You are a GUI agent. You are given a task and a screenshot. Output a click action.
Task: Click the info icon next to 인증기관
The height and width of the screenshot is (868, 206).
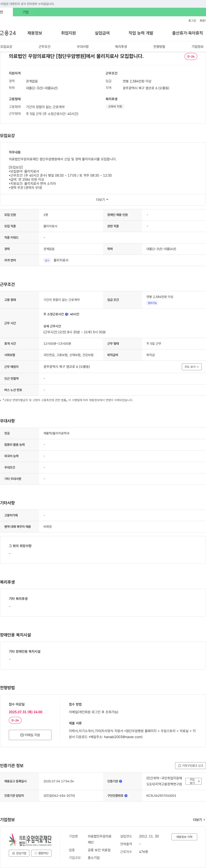[121, 781]
